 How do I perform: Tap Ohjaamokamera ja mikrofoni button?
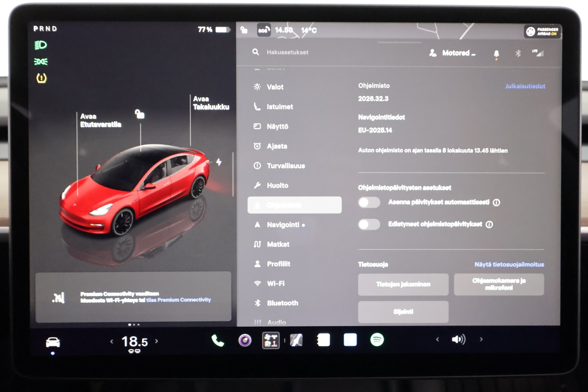click(499, 284)
